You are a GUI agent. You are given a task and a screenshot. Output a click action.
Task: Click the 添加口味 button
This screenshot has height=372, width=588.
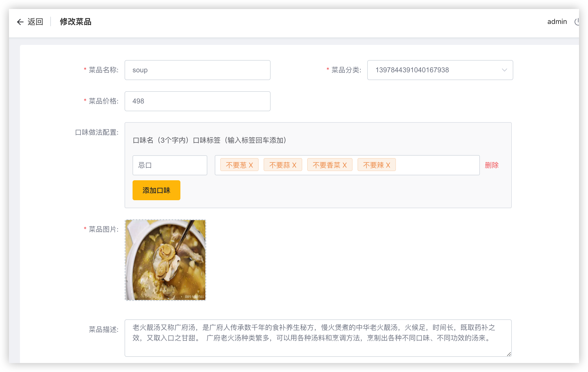(156, 190)
